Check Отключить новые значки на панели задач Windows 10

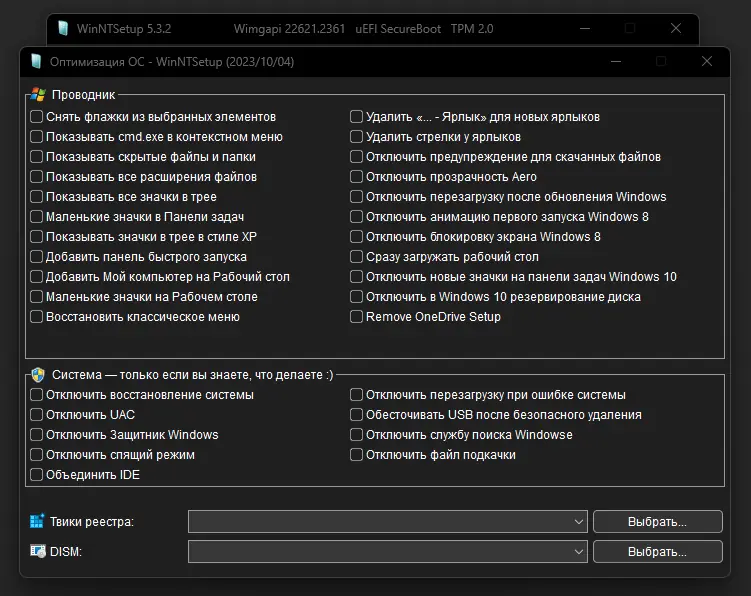click(356, 276)
